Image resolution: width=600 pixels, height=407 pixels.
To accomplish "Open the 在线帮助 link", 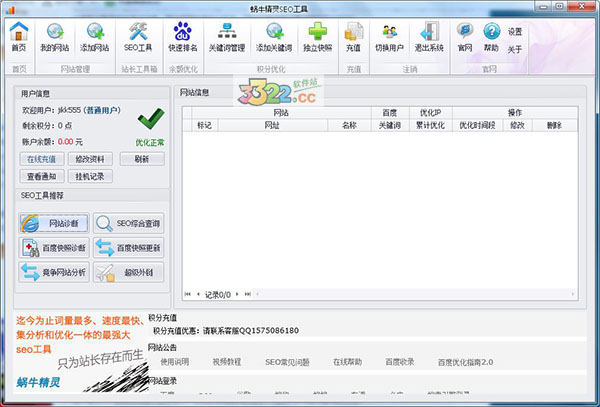I will (347, 362).
